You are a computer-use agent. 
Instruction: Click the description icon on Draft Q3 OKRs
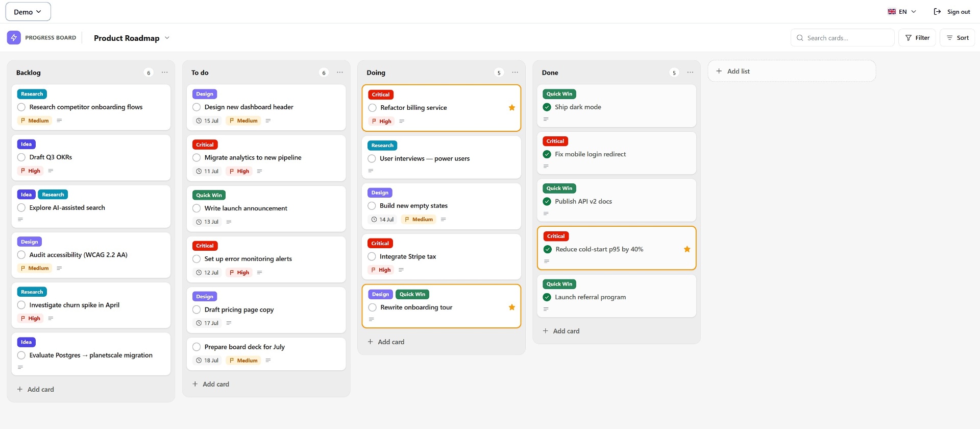[51, 171]
